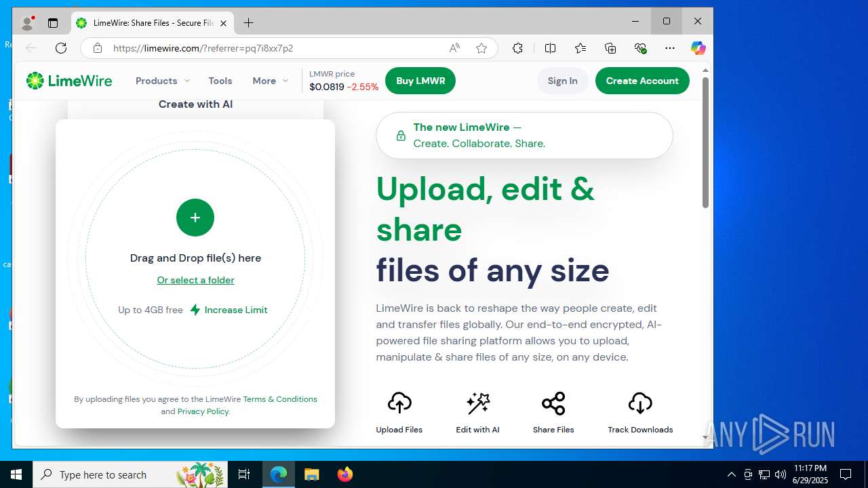Screen dimensions: 868x488
Task: Click the Windows search box
Action: click(130, 474)
